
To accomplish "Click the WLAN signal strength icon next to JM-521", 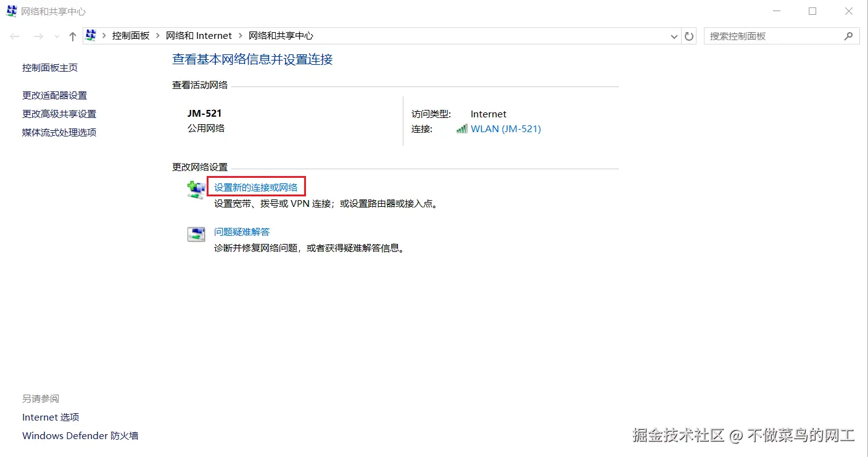I will click(x=461, y=129).
